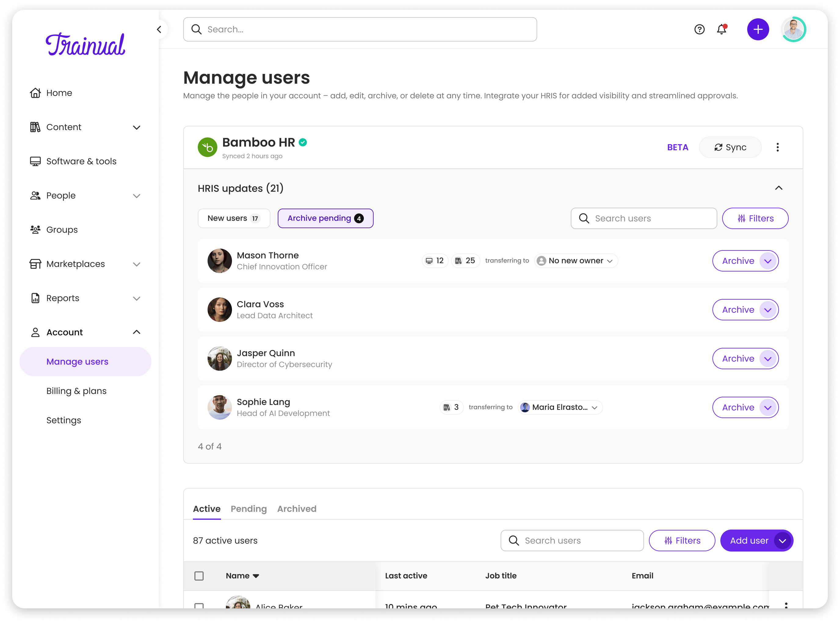Select the New users tab
The width and height of the screenshot is (840, 623).
coord(234,218)
